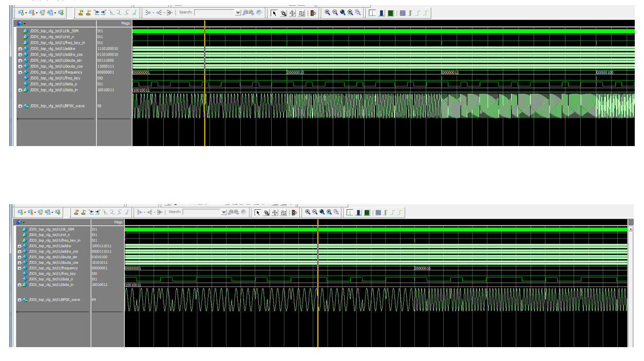Viewport: 644px width, 361px height.
Task: Select the douta_sin signal row
Action: (56, 60)
